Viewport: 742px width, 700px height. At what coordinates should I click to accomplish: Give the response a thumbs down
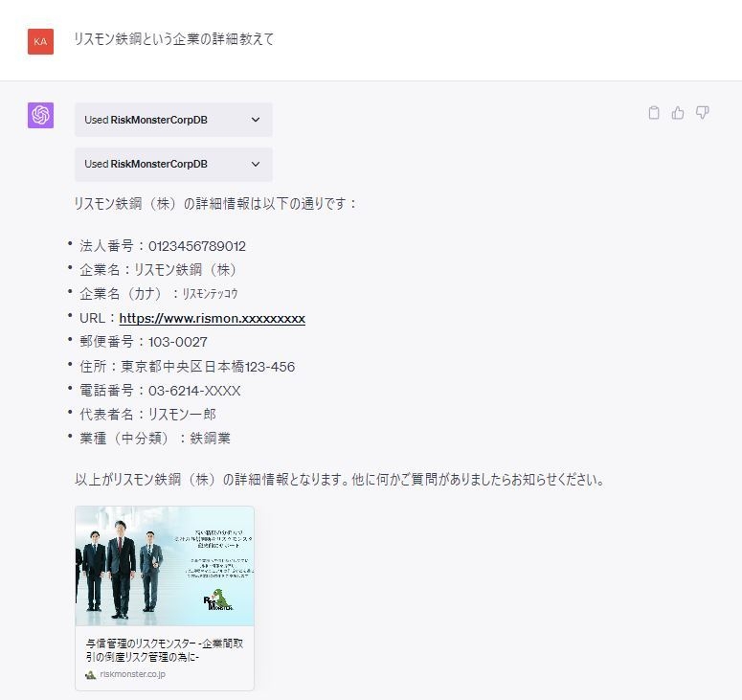pos(703,113)
